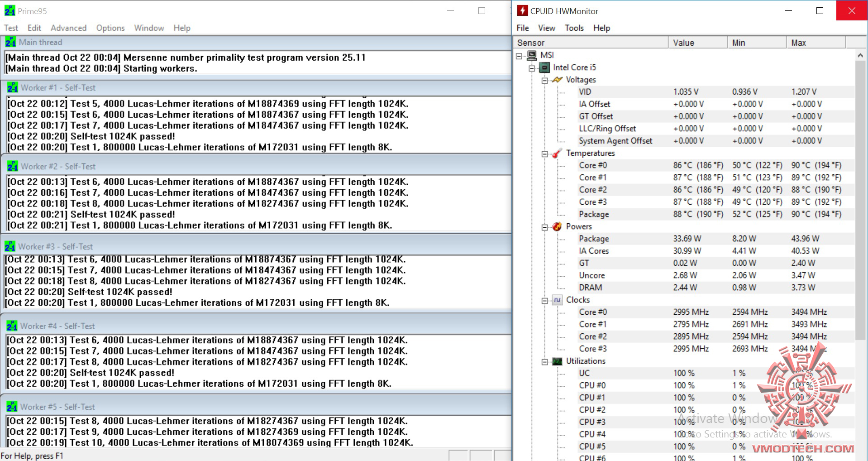Open the File menu in HWMonitor
Image resolution: width=868 pixels, height=461 pixels.
click(523, 28)
